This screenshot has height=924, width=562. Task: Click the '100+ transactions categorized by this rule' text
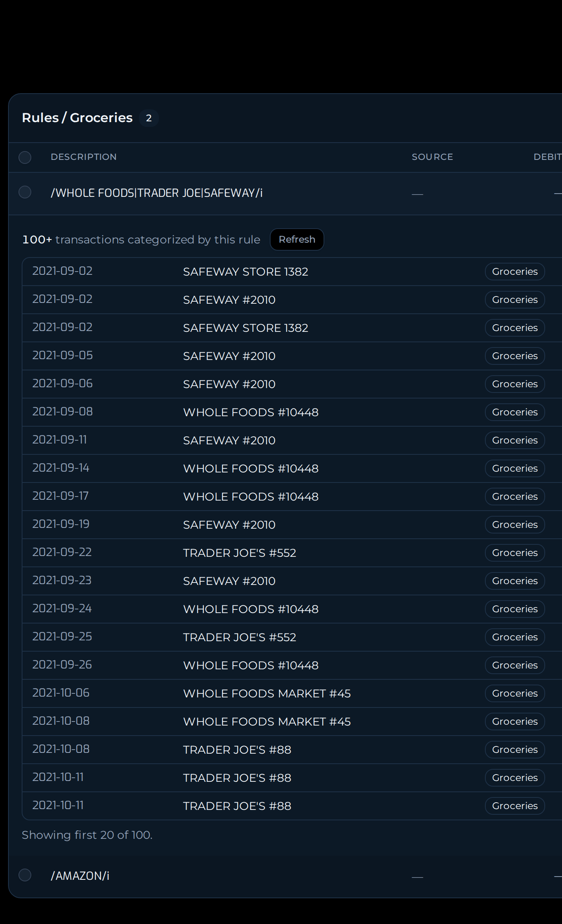(141, 240)
